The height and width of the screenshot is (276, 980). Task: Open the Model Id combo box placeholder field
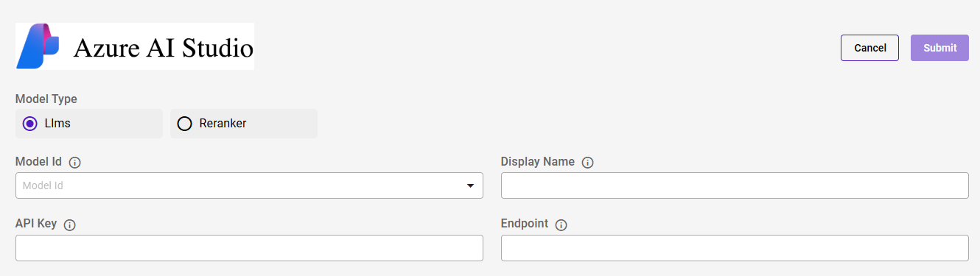click(x=249, y=185)
